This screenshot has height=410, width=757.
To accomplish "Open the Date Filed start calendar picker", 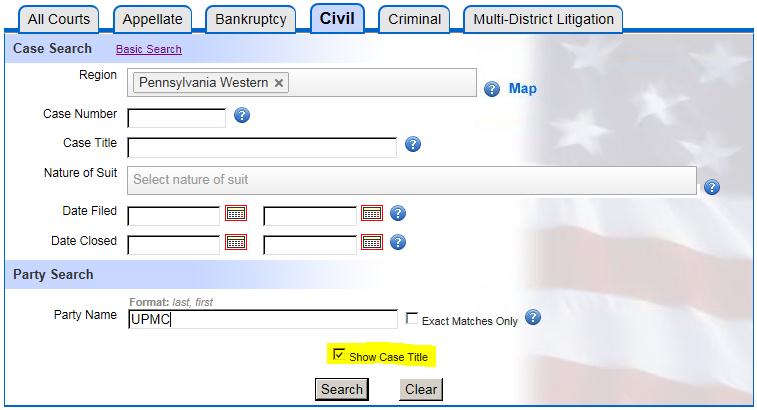I will [x=235, y=213].
